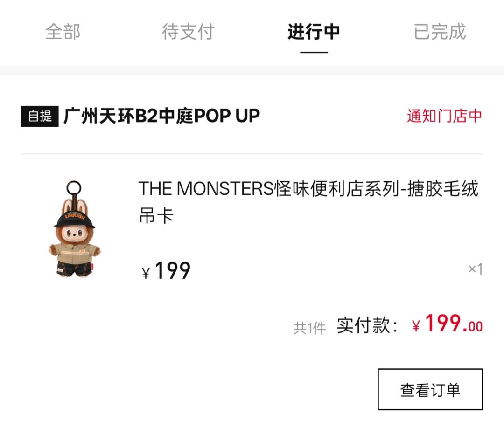Open the Labubu plush product image
Screen dimensions: 504x441
pyautogui.click(x=75, y=229)
